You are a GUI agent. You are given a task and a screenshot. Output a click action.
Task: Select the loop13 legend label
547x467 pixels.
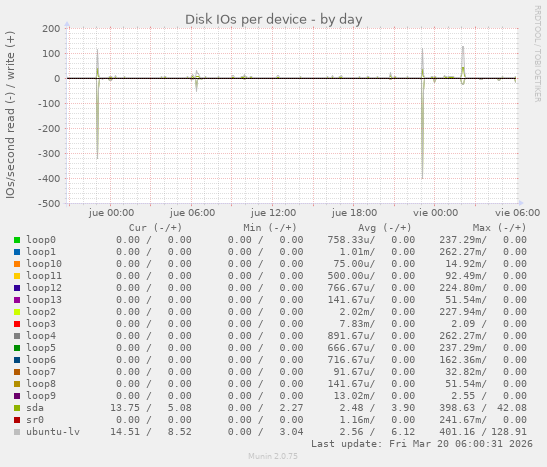[x=44, y=300]
